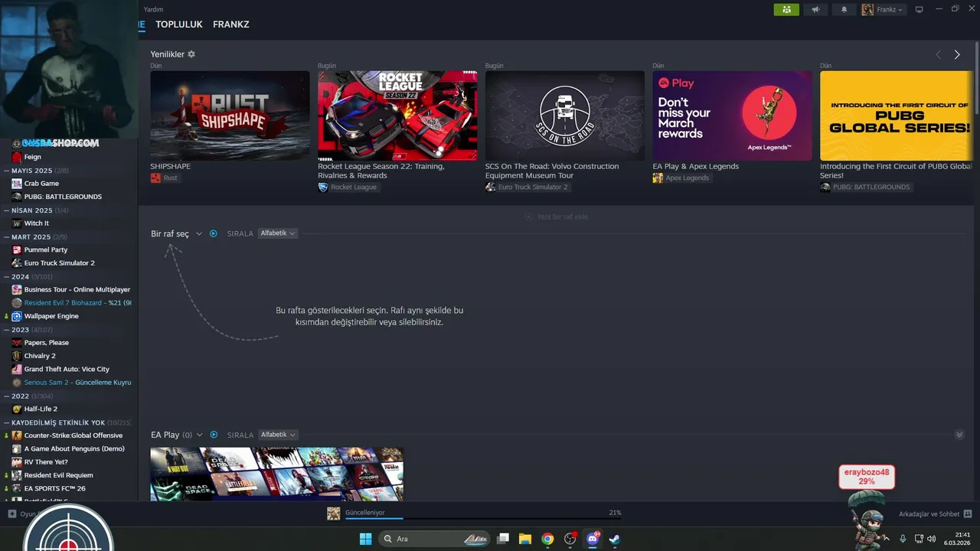
Task: Open Rocket League Season 22 news title
Action: click(x=381, y=171)
